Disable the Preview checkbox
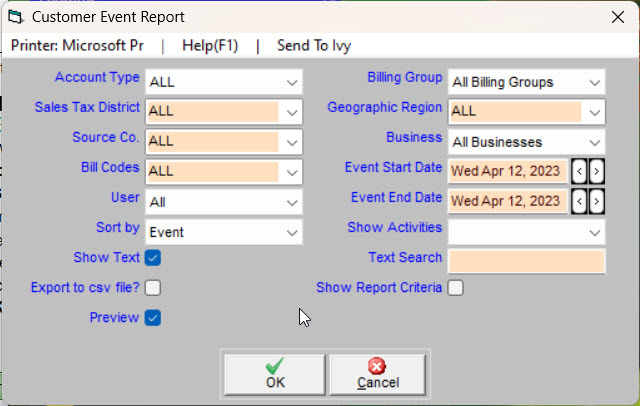The image size is (640, 406). pos(153,318)
